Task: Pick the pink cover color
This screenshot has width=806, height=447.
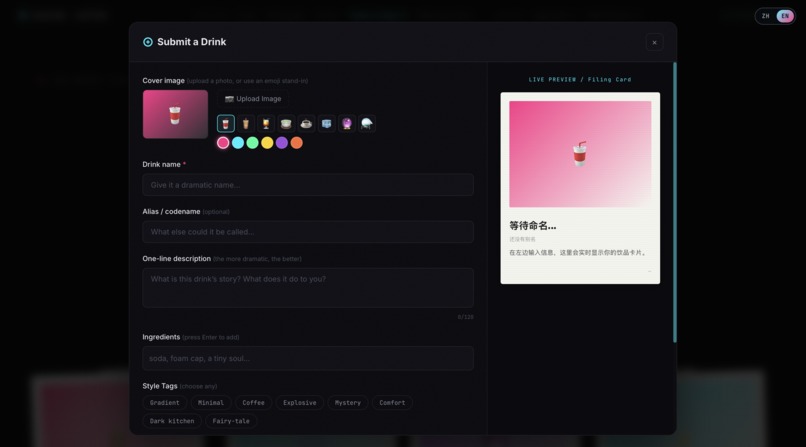Action: click(223, 143)
